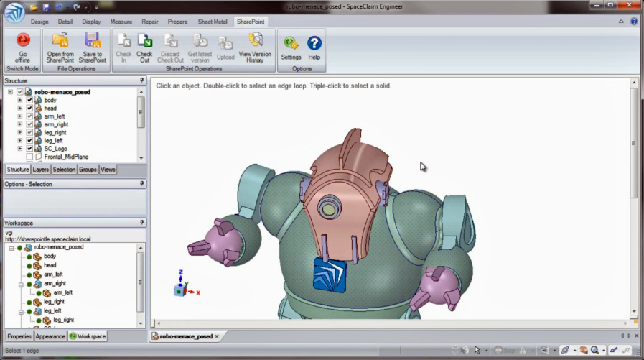The image size is (644, 360).
Task: Collapse the arm_right node in Workspace tree
Action: 20,284
